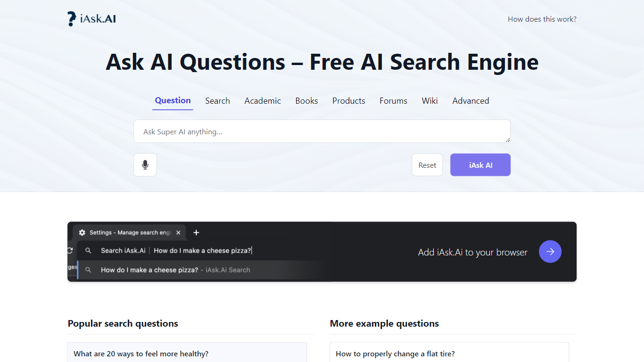
Task: Activate the microphone voice input button
Action: 145,165
